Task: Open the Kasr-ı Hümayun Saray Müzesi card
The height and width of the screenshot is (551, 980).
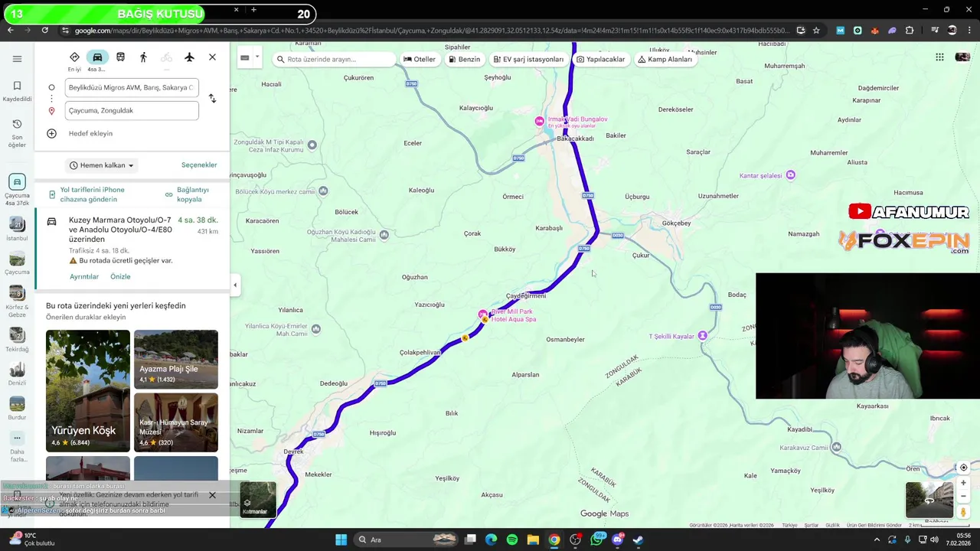Action: click(176, 422)
